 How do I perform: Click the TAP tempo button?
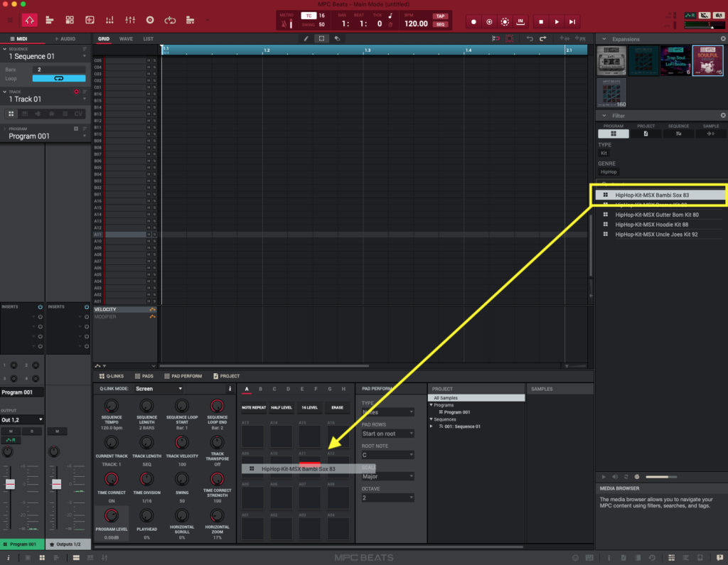(x=440, y=16)
